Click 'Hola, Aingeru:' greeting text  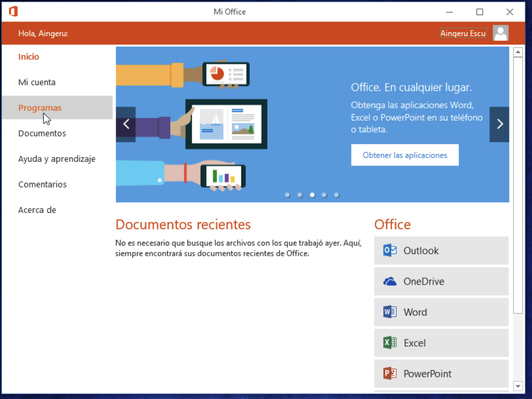43,33
